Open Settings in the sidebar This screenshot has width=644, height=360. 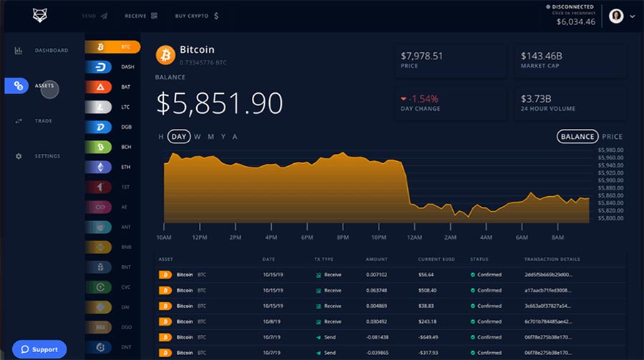click(x=47, y=156)
